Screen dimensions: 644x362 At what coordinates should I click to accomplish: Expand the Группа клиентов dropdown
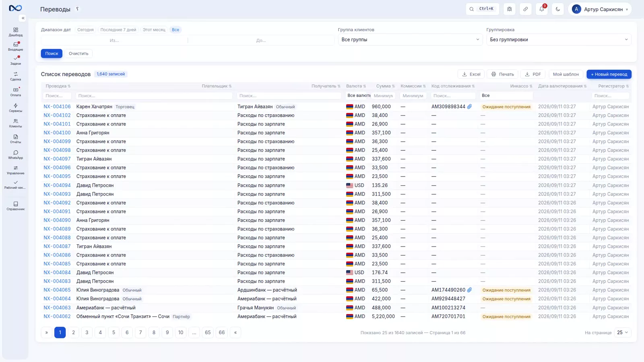(410, 39)
